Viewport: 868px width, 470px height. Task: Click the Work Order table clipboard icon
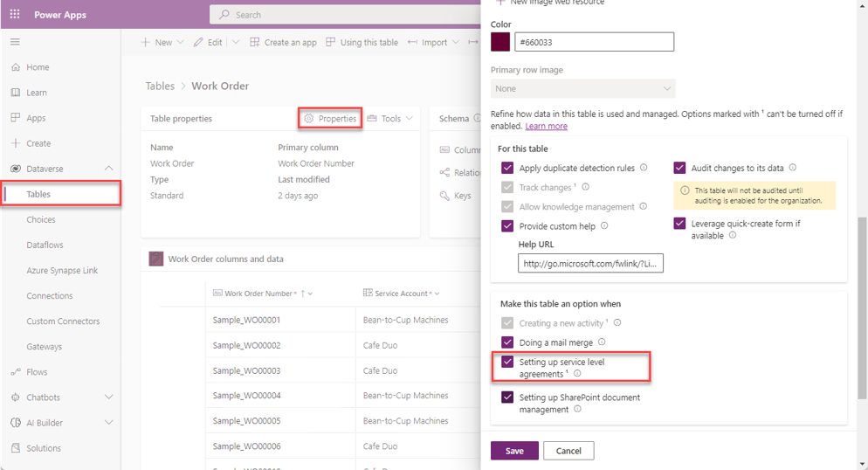click(156, 259)
